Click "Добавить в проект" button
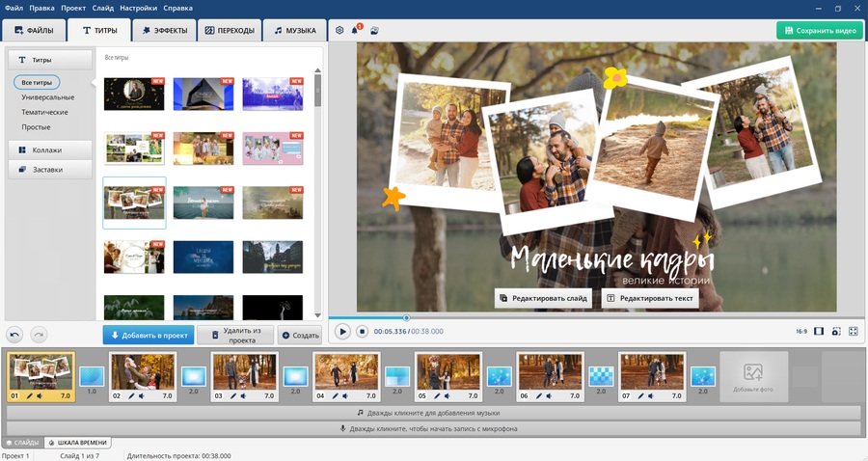The image size is (868, 461). pyautogui.click(x=148, y=336)
